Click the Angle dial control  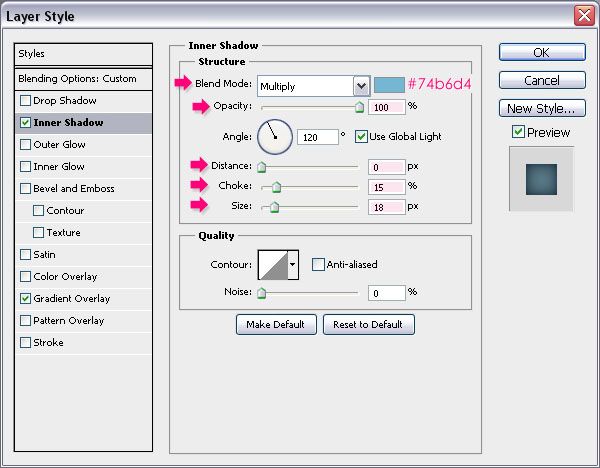pyautogui.click(x=274, y=136)
